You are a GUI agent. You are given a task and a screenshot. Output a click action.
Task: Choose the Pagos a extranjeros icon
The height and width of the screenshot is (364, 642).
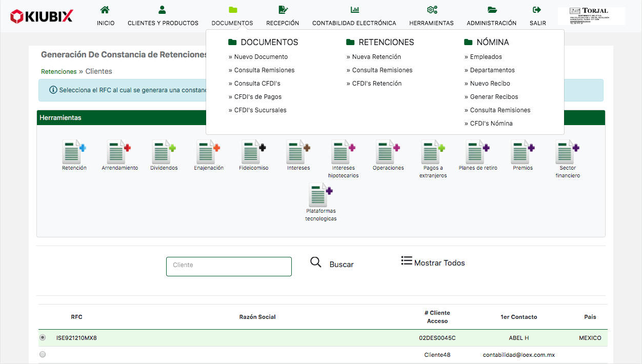pyautogui.click(x=433, y=152)
